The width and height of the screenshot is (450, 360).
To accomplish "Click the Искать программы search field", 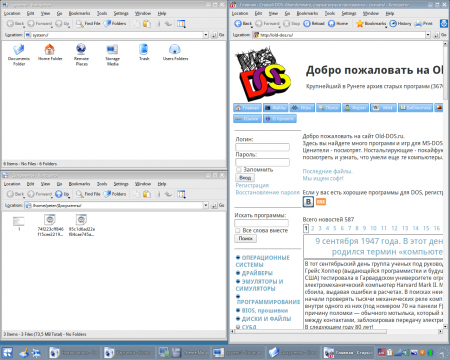I will [262, 223].
